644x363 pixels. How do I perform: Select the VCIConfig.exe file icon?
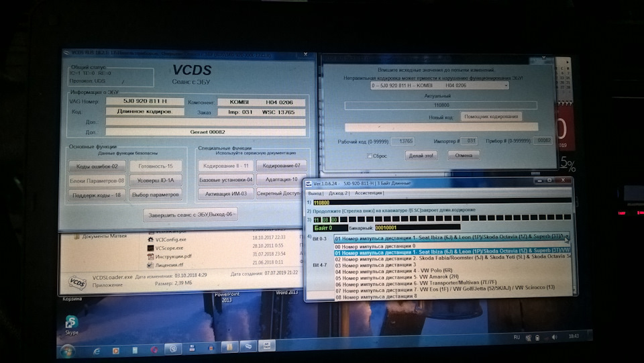point(150,240)
